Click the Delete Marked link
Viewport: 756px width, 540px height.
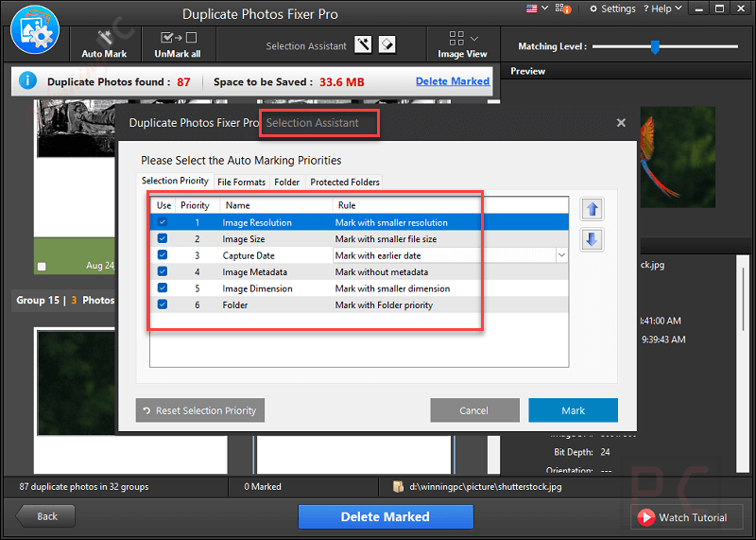[453, 81]
